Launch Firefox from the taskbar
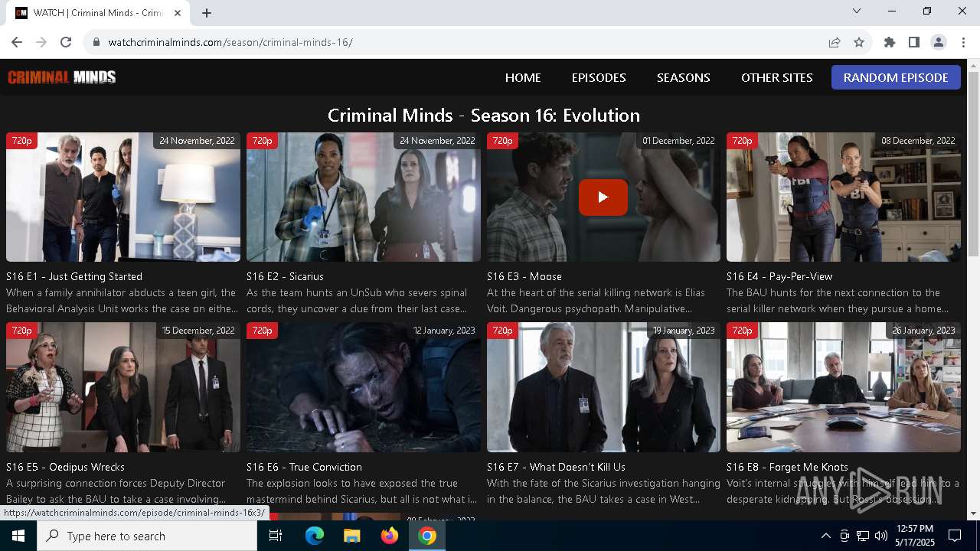This screenshot has width=980, height=551. 390,536
